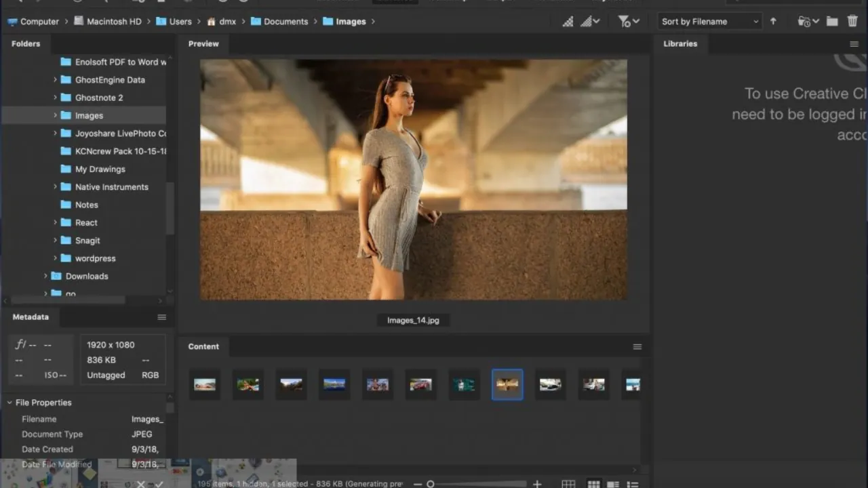Image resolution: width=868 pixels, height=488 pixels.
Task: Switch to view content as thumbnails icon
Action: pyautogui.click(x=593, y=484)
